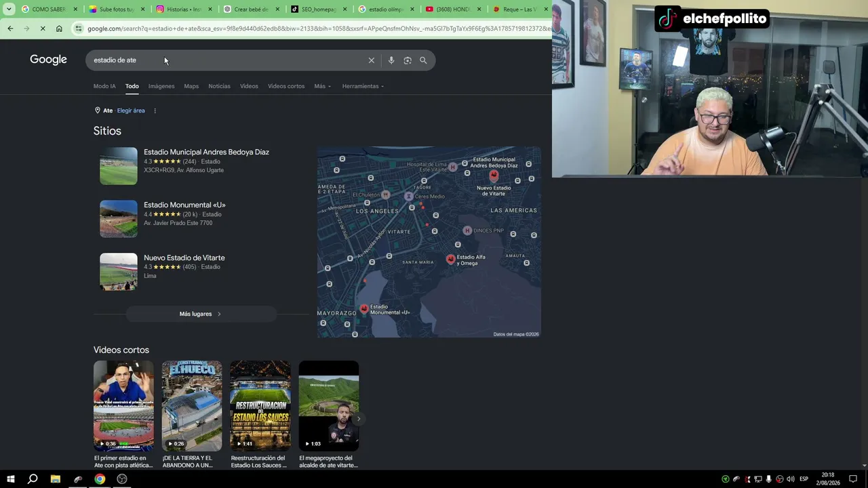
Task: Close the YouTube (3608) browser tab
Action: (x=479, y=9)
